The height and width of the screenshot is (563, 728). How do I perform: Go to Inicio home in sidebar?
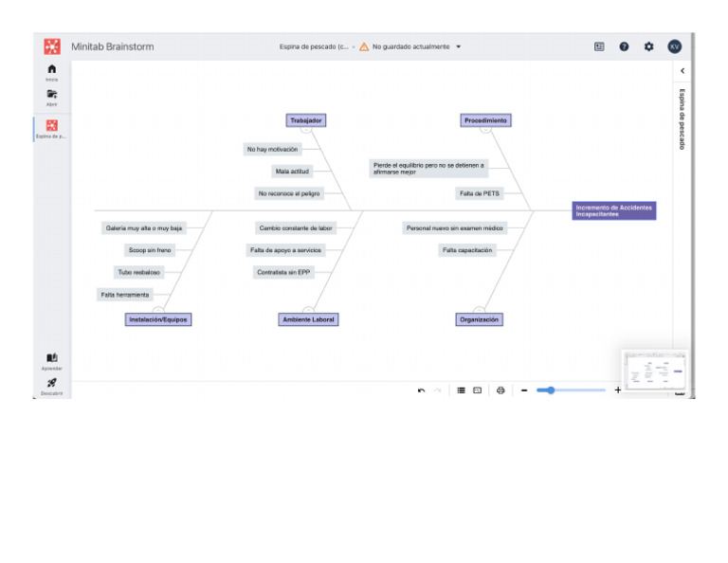click(51, 72)
